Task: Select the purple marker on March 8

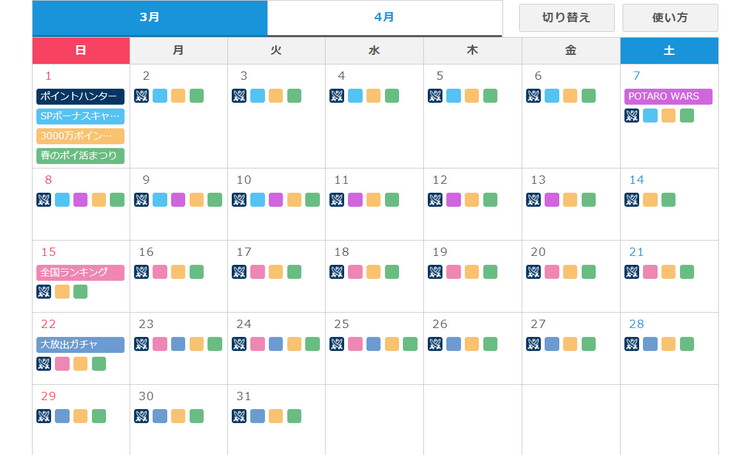Action: coord(81,200)
